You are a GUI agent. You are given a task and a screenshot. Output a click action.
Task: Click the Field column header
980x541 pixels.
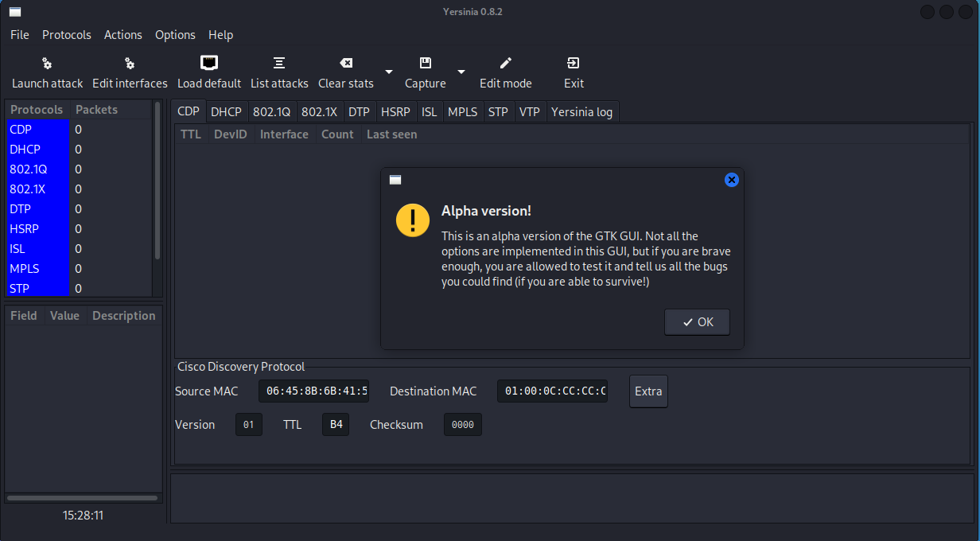click(x=25, y=316)
